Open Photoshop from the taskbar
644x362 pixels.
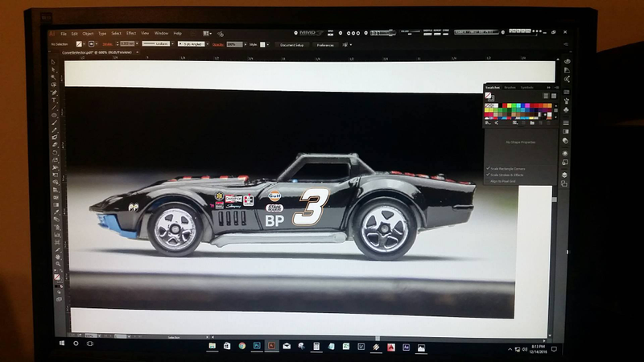257,346
